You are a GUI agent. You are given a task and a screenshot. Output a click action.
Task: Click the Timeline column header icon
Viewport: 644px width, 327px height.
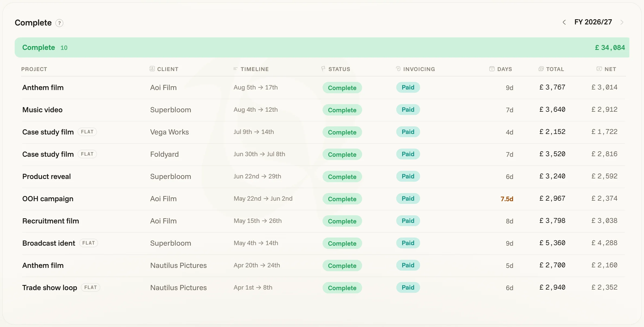(x=235, y=69)
